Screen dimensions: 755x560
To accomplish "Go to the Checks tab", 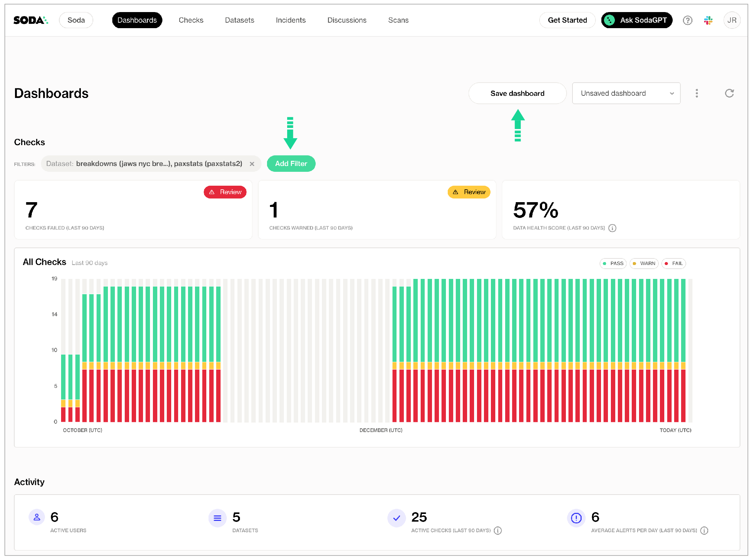I will [191, 20].
